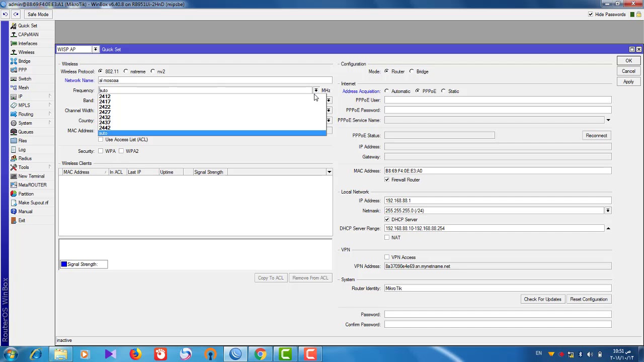Open the Switch menu icon
Viewport: 644px width, 362px height.
pos(14,79)
